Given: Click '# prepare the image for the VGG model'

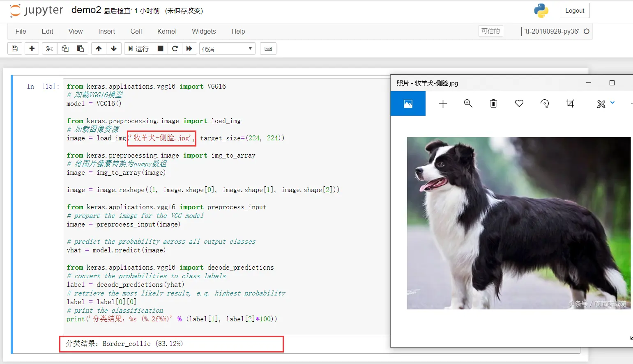Looking at the screenshot, I should click(135, 215).
